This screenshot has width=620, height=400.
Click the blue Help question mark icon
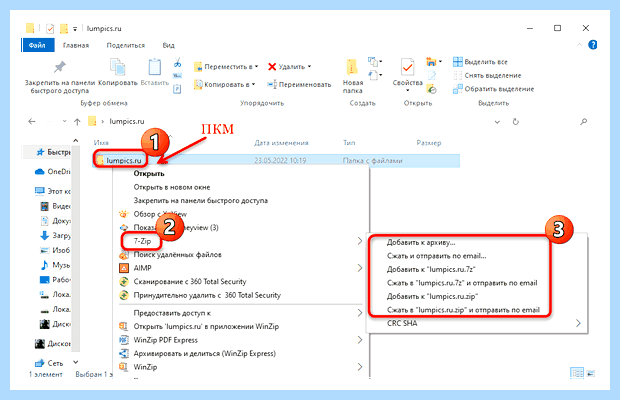click(x=592, y=45)
